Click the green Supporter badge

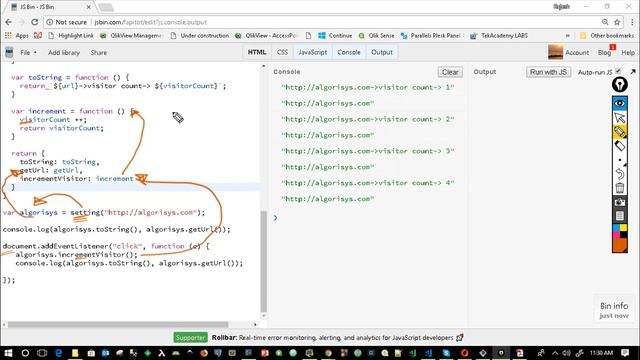pyautogui.click(x=190, y=338)
